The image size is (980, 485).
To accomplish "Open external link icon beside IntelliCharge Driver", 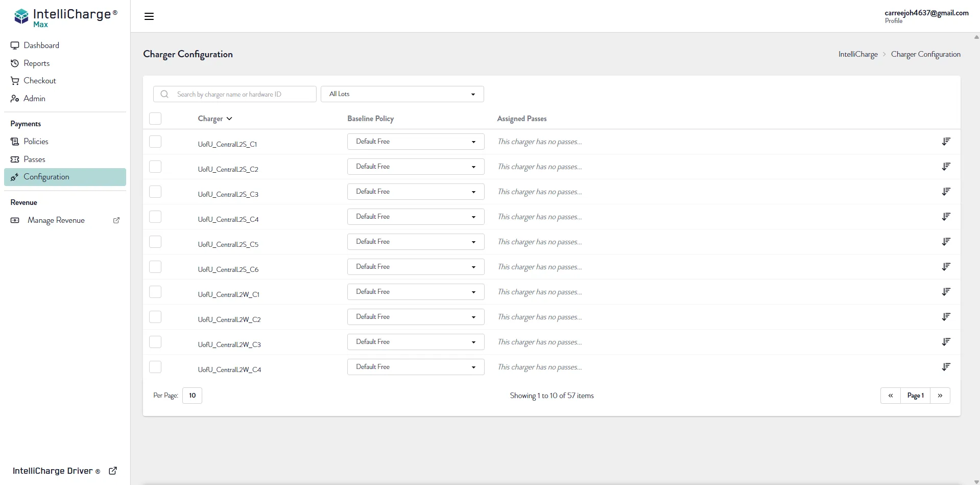I will 113,471.
